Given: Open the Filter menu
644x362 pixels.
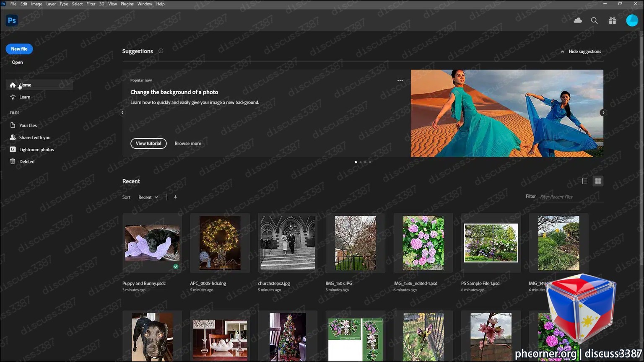Looking at the screenshot, I should coord(91,4).
